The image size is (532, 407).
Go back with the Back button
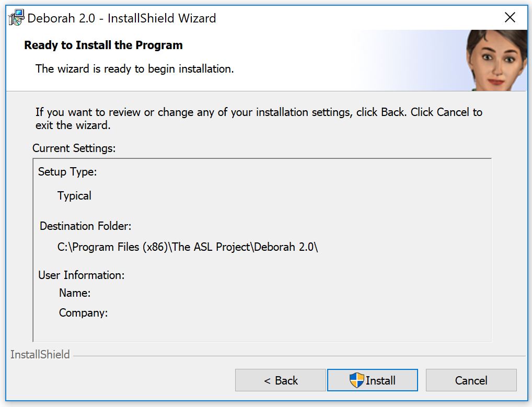(280, 380)
